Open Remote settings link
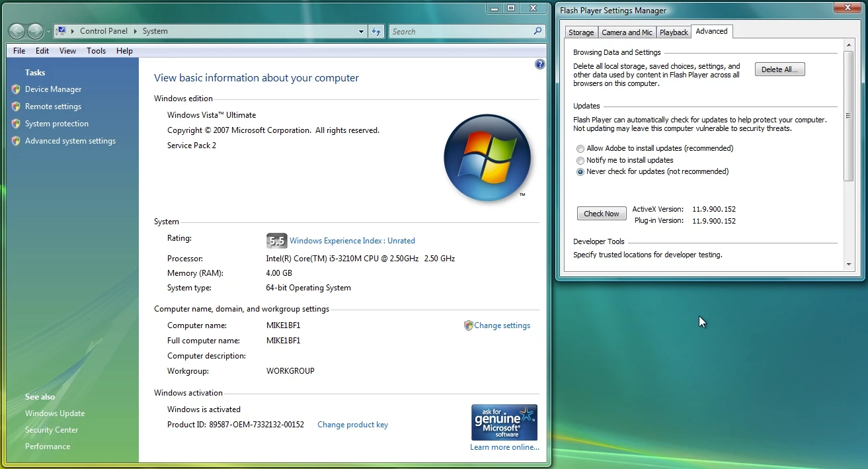The width and height of the screenshot is (868, 469). (x=53, y=107)
